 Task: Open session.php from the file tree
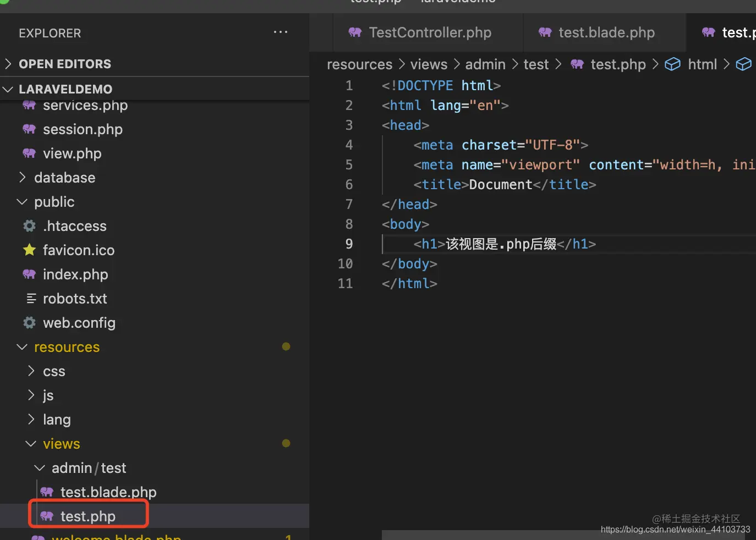[x=83, y=129]
